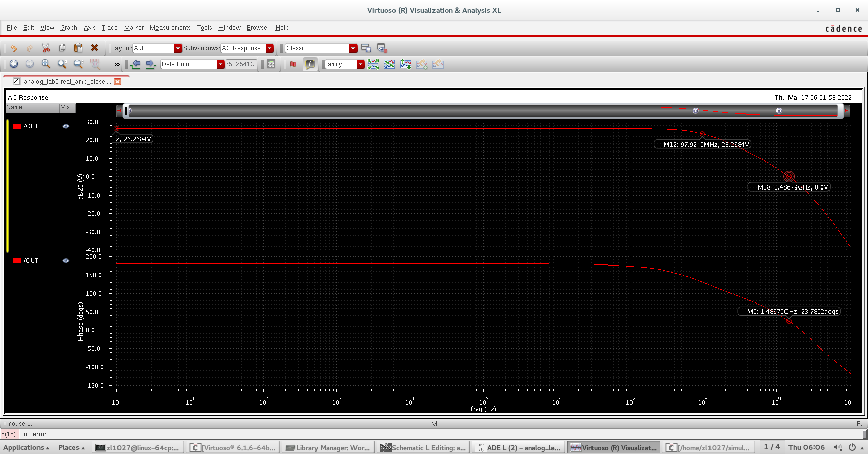This screenshot has width=868, height=454.
Task: Open the Marker menu
Action: tap(134, 28)
